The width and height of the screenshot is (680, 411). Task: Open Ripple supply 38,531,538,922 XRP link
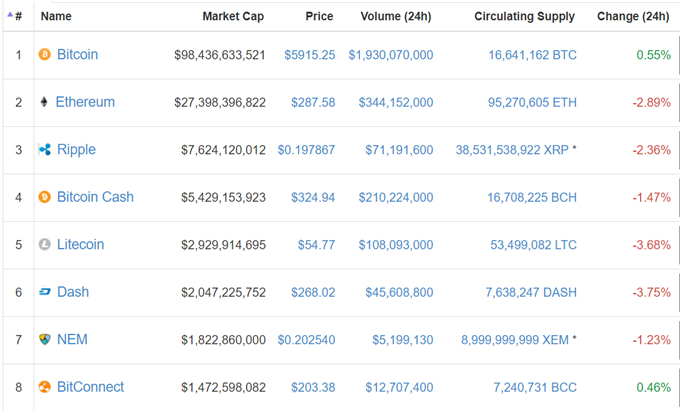512,150
